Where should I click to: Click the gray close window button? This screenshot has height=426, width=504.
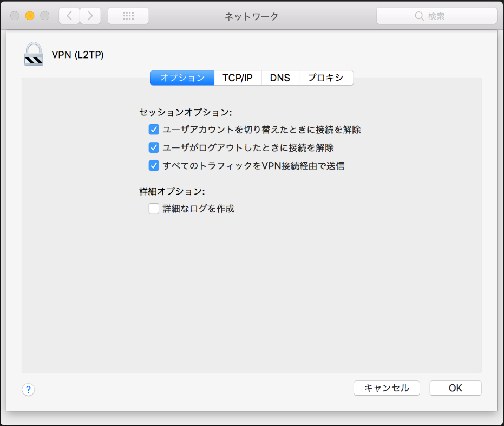coord(15,16)
